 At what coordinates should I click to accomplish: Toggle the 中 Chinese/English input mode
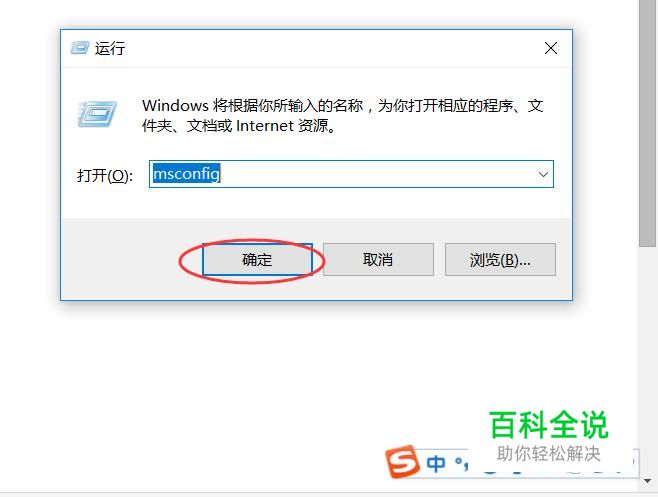[x=436, y=464]
